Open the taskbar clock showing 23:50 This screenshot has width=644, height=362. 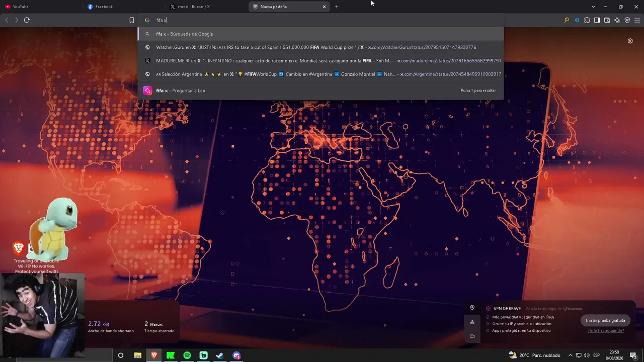(x=614, y=355)
